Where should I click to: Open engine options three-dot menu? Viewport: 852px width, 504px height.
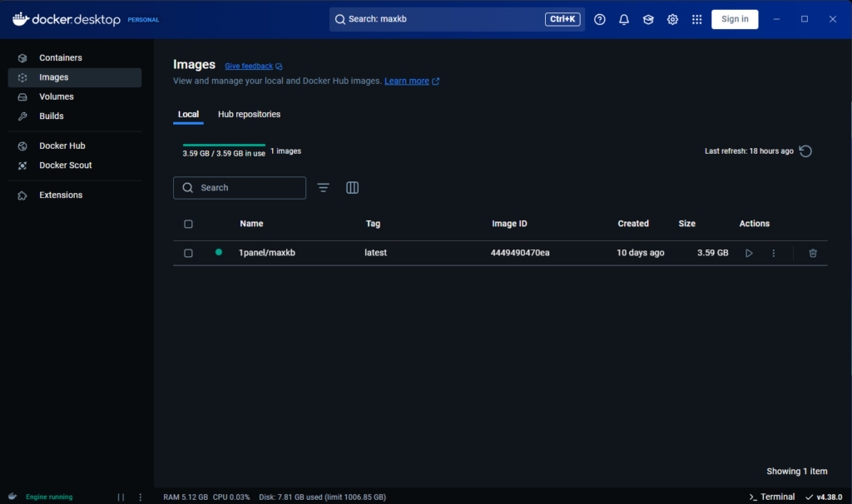(140, 497)
